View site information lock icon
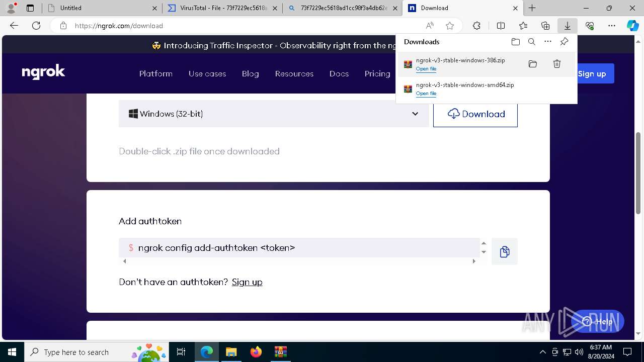This screenshot has width=644, height=362. pyautogui.click(x=63, y=26)
